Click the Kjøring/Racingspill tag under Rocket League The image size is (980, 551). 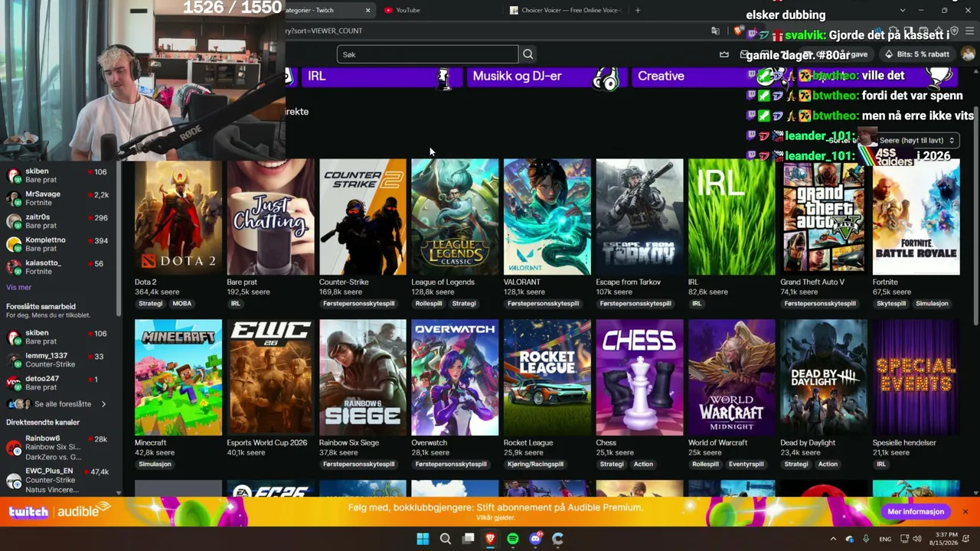pos(535,465)
